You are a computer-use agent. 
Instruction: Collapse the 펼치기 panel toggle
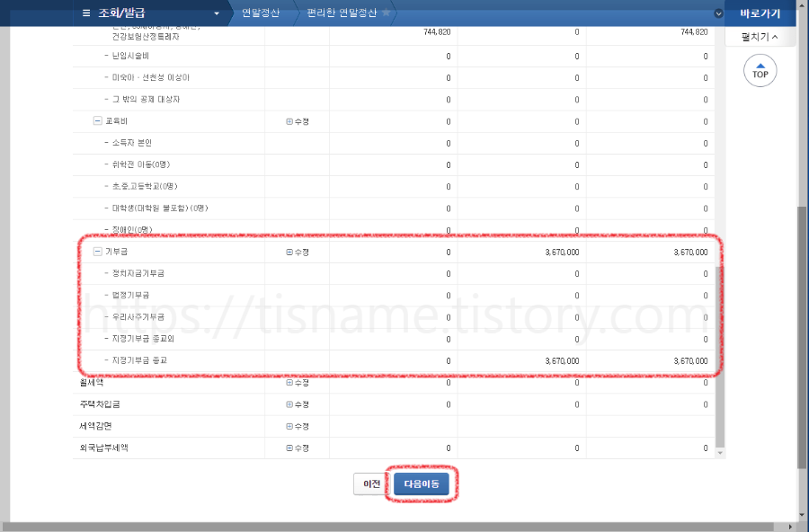pyautogui.click(x=760, y=37)
